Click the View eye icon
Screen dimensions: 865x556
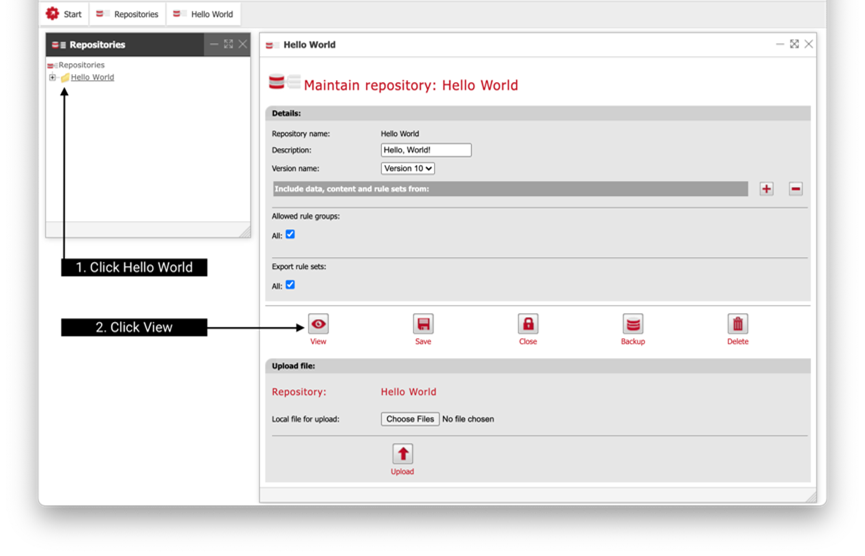point(318,324)
